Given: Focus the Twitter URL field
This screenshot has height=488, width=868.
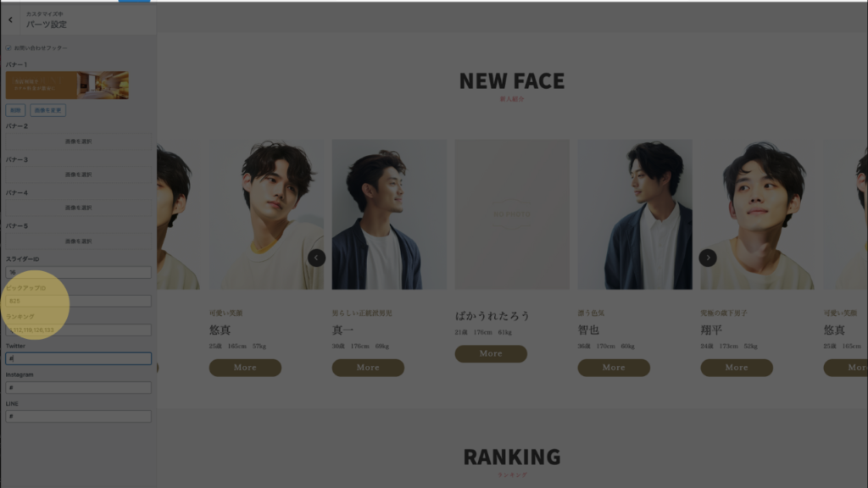Looking at the screenshot, I should (x=78, y=358).
